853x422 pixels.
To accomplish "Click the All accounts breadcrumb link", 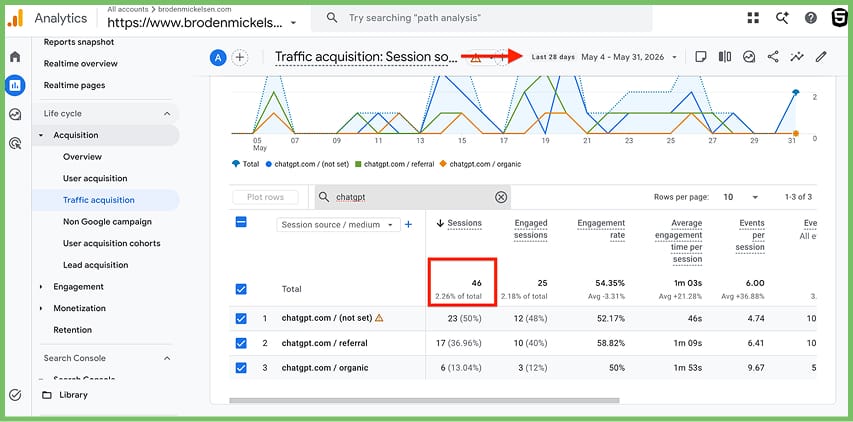I will click(x=128, y=9).
